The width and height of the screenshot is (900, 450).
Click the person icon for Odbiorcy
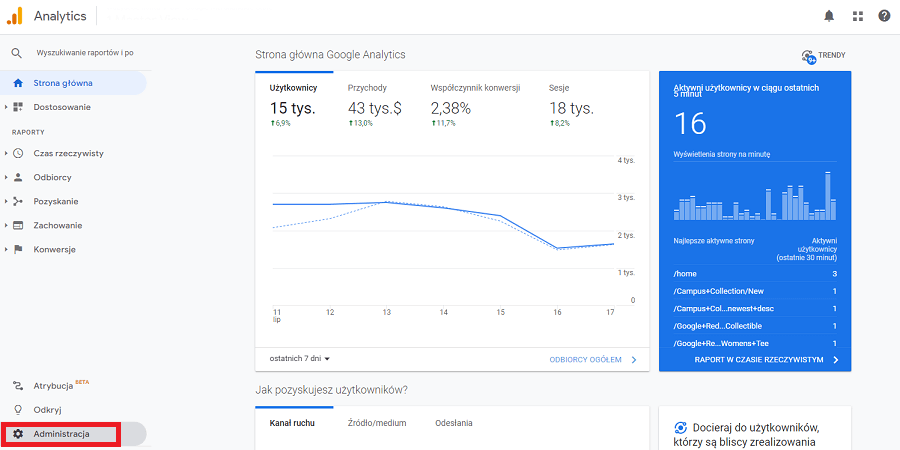point(18,177)
